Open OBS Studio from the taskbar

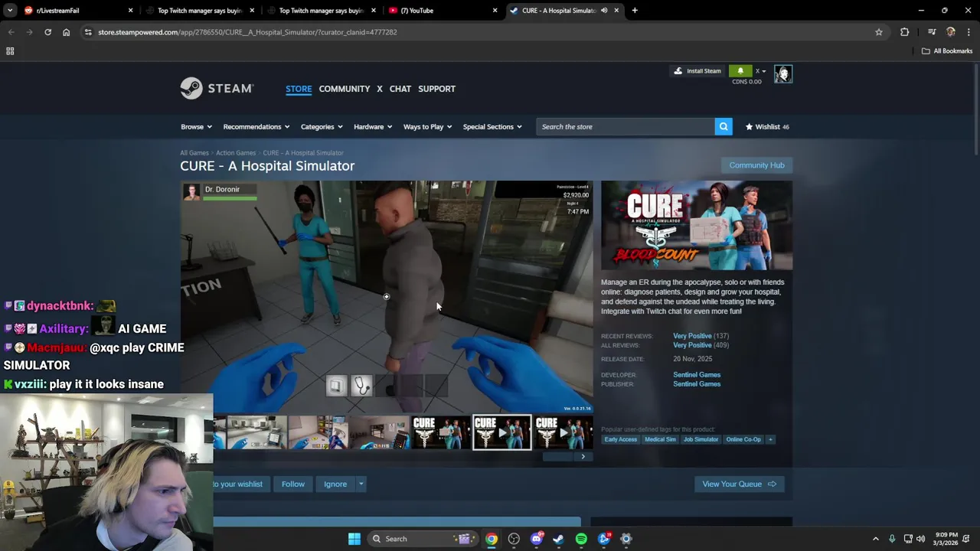click(514, 539)
